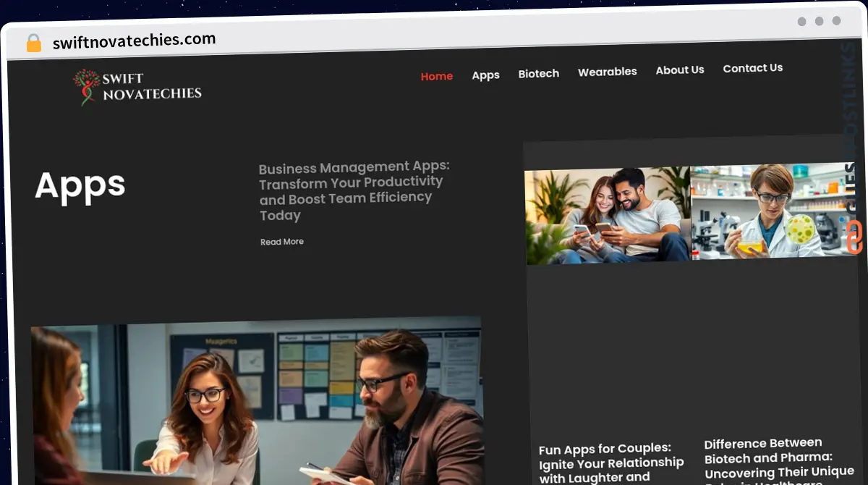Click the padlock icon in address bar
The width and height of the screenshot is (868, 485).
click(x=34, y=43)
